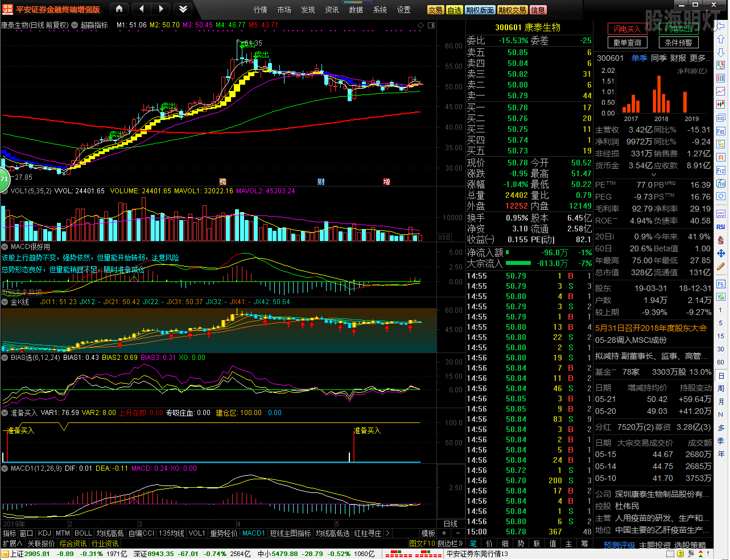Open the 综合资讯 tab
Viewport: 730px width, 560px height.
click(73, 544)
